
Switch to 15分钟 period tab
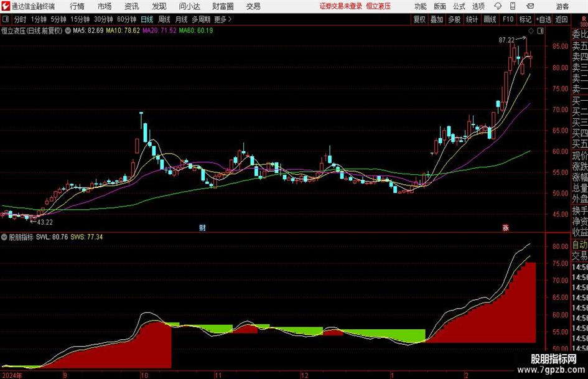(x=80, y=19)
